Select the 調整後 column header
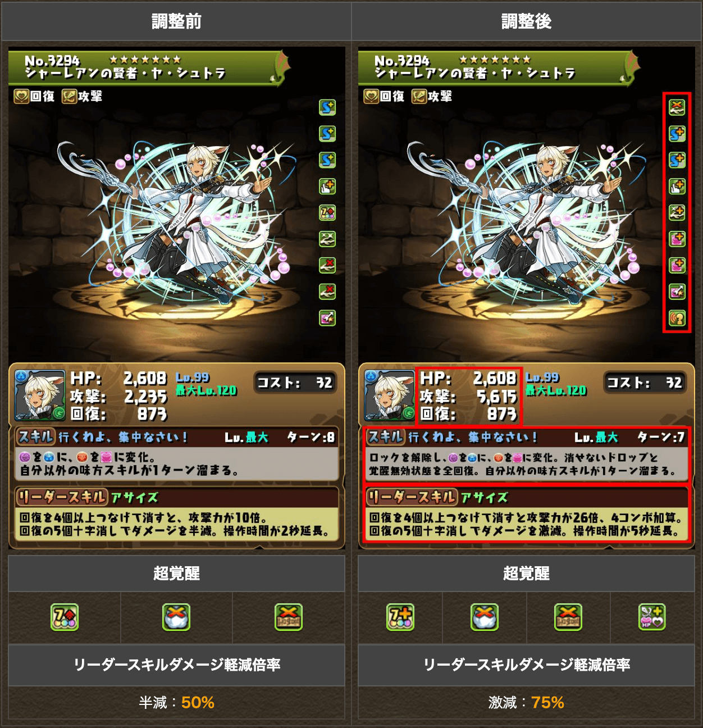Image resolution: width=703 pixels, height=728 pixels. [527, 21]
